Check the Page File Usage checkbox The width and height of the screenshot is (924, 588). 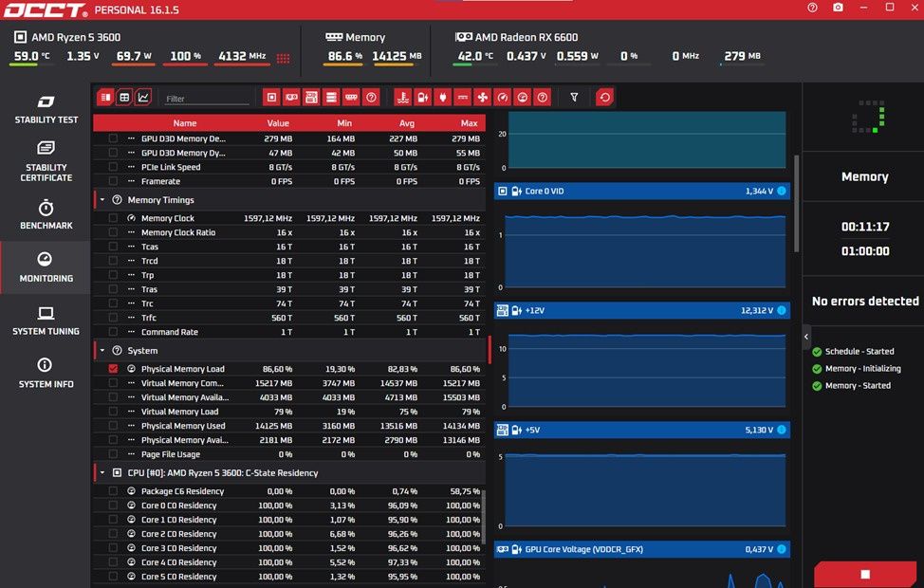(x=113, y=454)
